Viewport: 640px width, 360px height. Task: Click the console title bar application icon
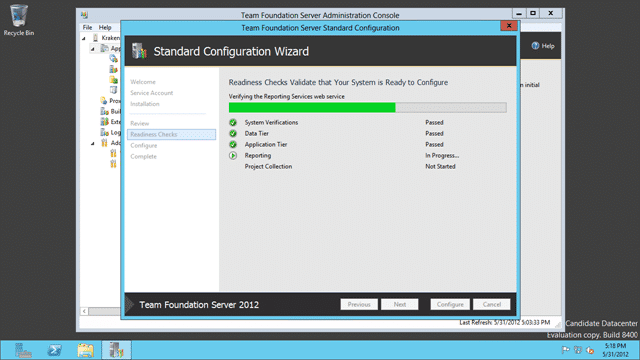coord(84,15)
